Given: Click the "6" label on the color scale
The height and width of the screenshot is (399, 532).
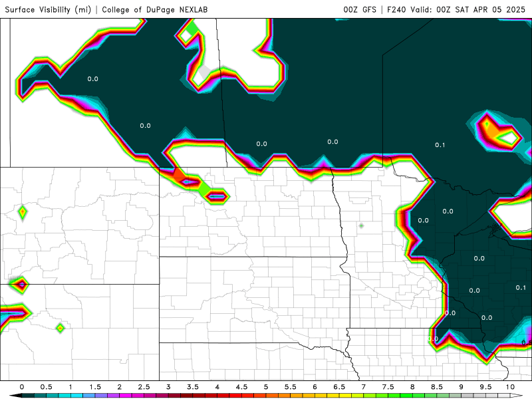Looking at the screenshot, I should (x=315, y=387).
